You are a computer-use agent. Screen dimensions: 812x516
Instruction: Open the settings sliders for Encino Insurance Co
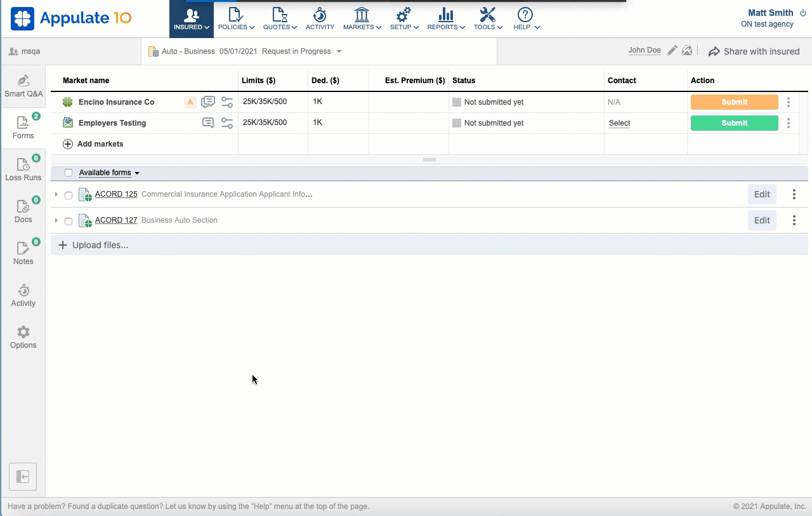coord(227,102)
